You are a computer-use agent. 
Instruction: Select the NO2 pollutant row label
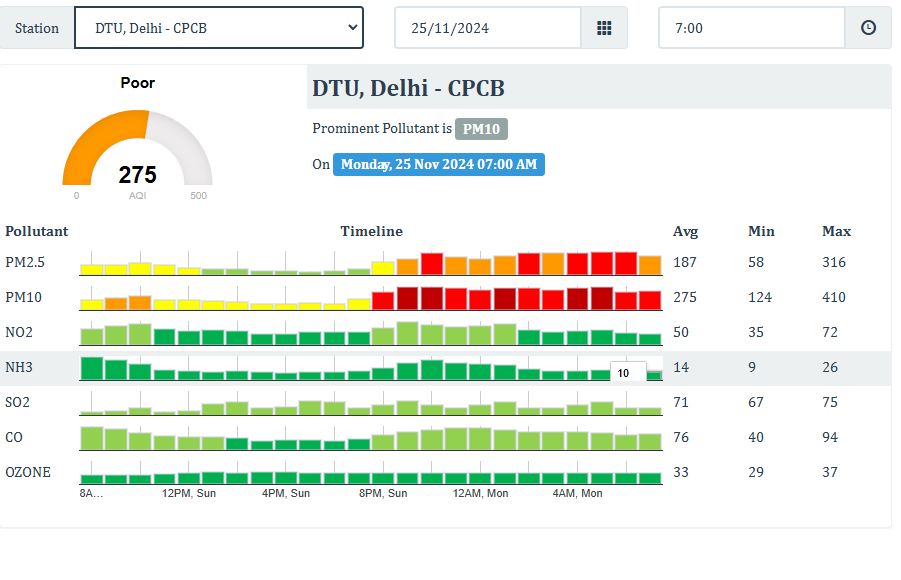(19, 332)
